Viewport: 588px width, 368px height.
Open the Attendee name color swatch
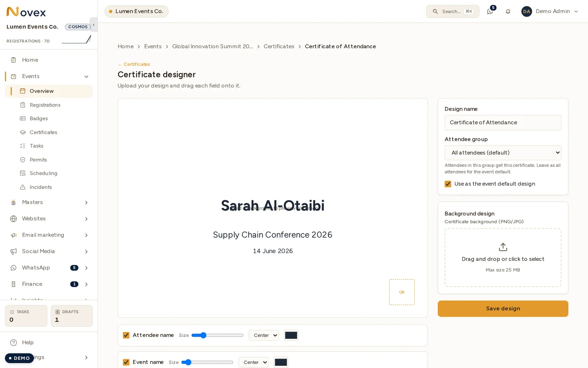291,335
